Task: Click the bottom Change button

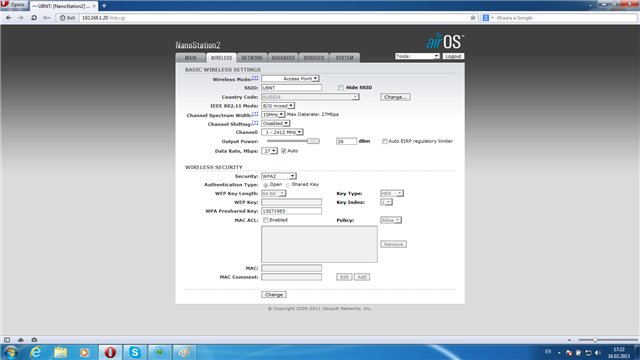Action: pyautogui.click(x=274, y=295)
